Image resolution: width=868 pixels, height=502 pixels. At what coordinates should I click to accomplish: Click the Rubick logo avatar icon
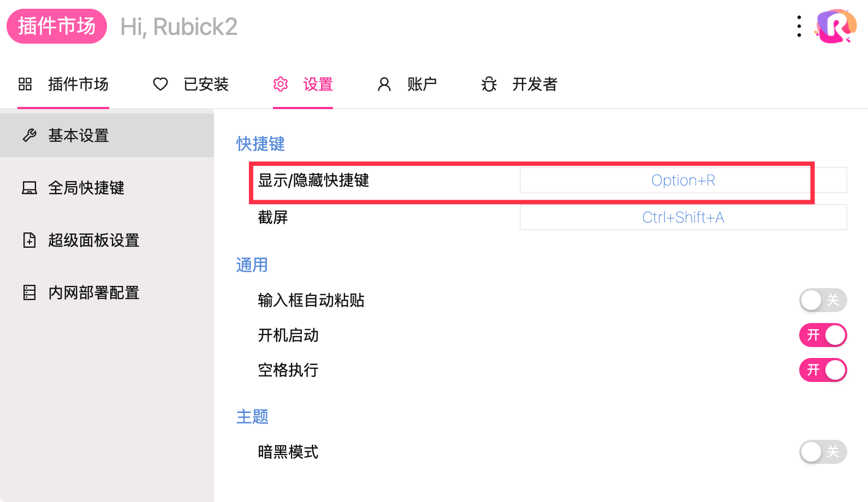[x=835, y=26]
